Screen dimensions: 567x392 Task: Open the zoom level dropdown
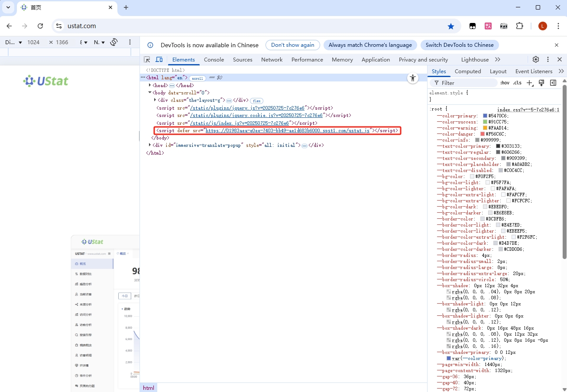pos(84,42)
